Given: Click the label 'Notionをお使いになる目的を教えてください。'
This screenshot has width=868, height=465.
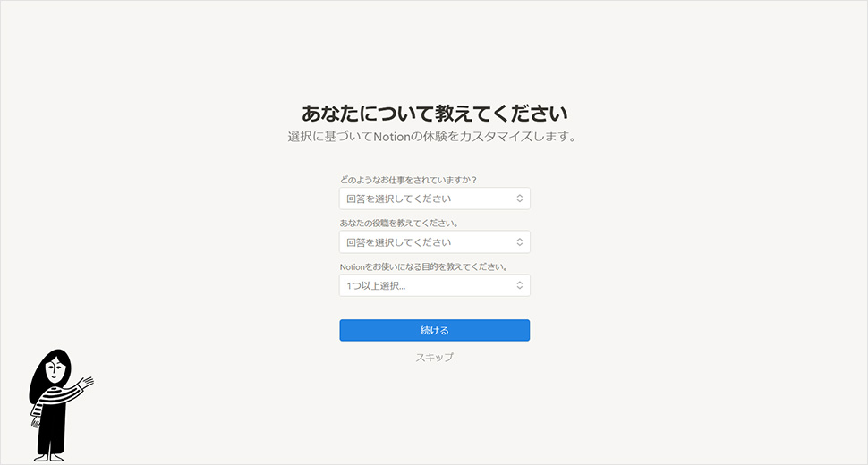Looking at the screenshot, I should click(x=424, y=266).
